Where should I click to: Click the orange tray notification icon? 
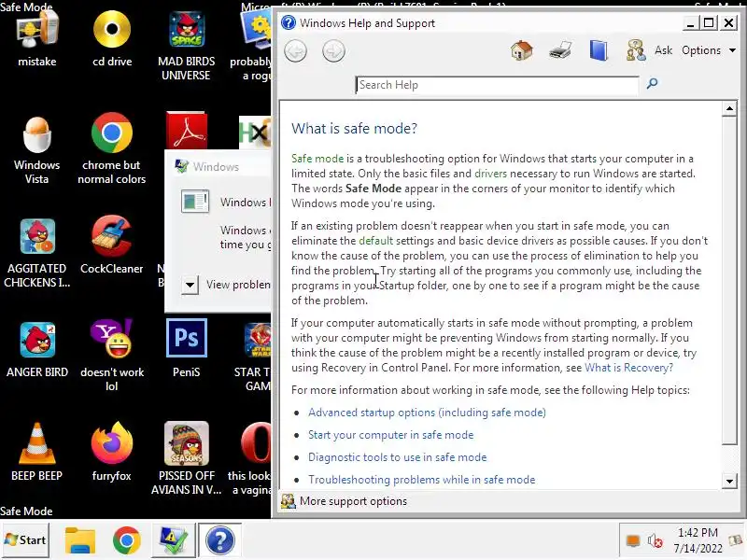(x=633, y=540)
